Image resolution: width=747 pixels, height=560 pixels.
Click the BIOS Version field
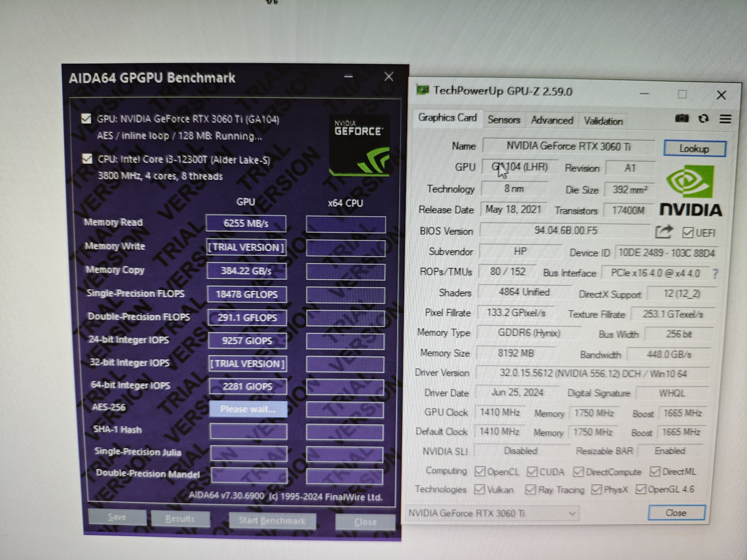[566, 231]
